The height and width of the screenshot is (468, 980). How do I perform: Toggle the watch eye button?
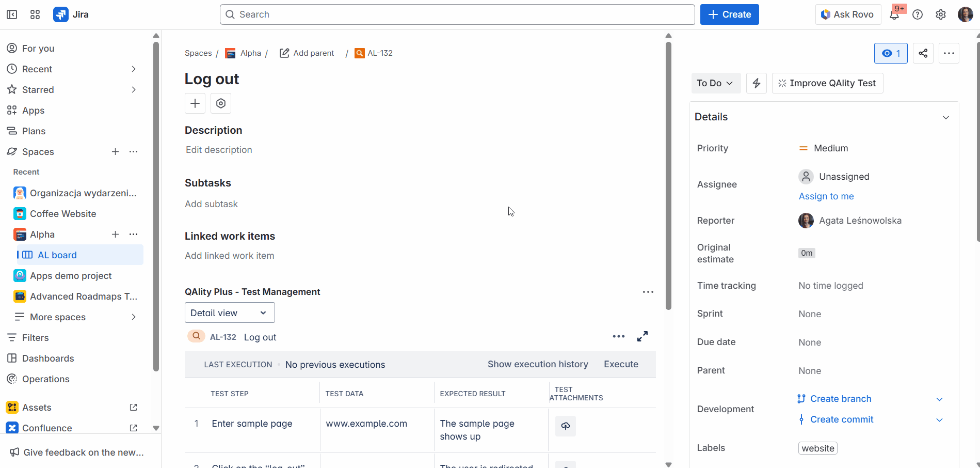coord(891,53)
